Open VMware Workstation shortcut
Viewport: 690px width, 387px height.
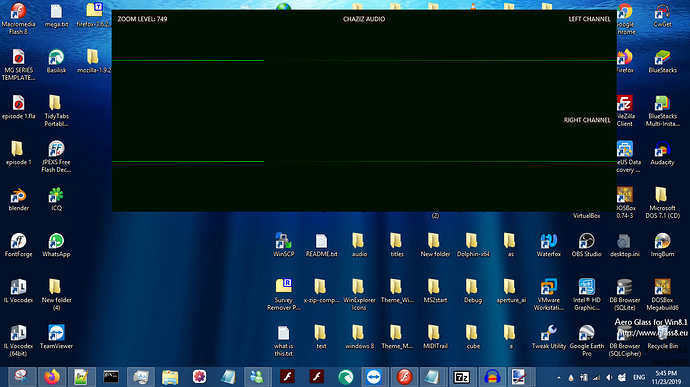pos(548,294)
